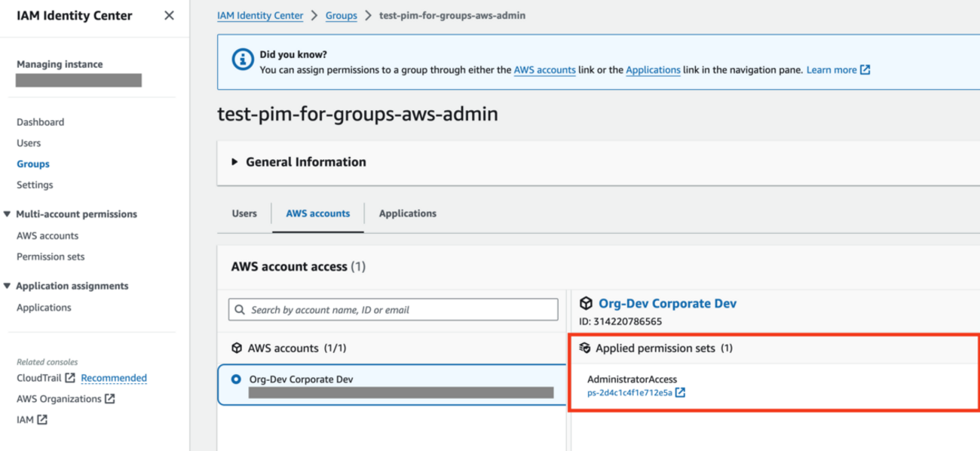
Task: Collapse the Application assignments section
Action: point(7,286)
